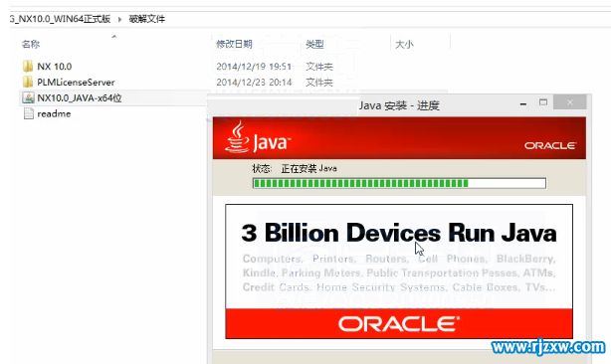The height and width of the screenshot is (364, 611).
Task: Close the Java 安装 - 进度 window
Action: pyautogui.click(x=569, y=102)
